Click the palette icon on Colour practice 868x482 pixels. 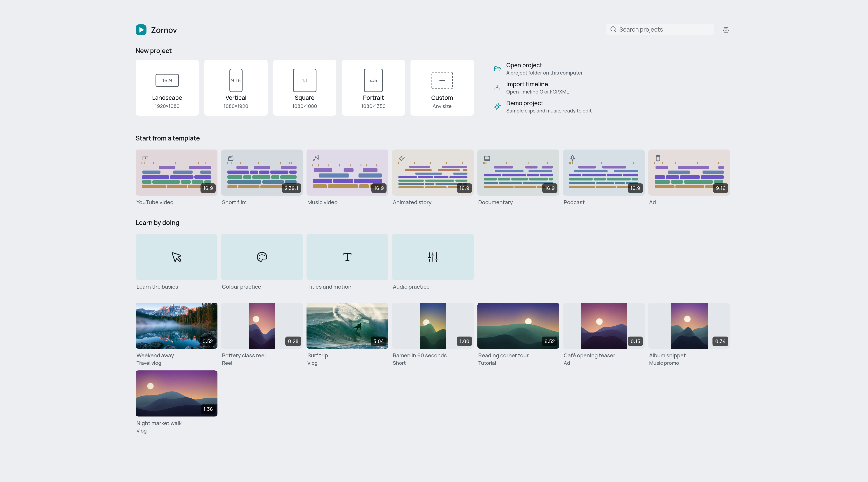point(262,257)
